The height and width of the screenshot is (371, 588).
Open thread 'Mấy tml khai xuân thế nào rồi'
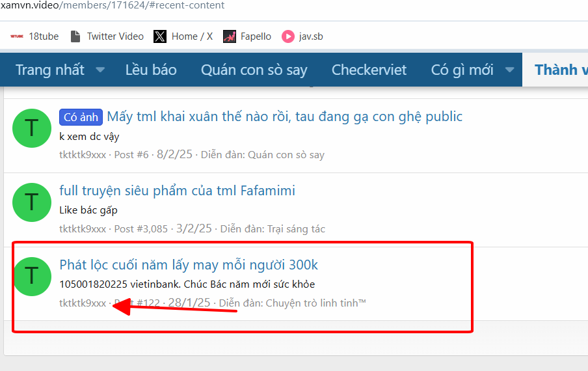(284, 117)
